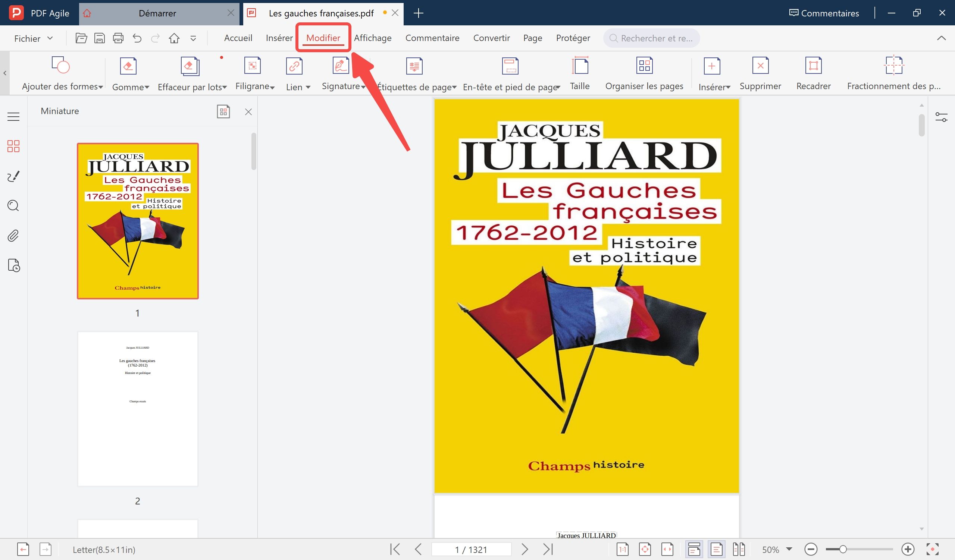Switch to the Insérer ribbon tab
Image resolution: width=955 pixels, height=560 pixels.
(x=279, y=38)
